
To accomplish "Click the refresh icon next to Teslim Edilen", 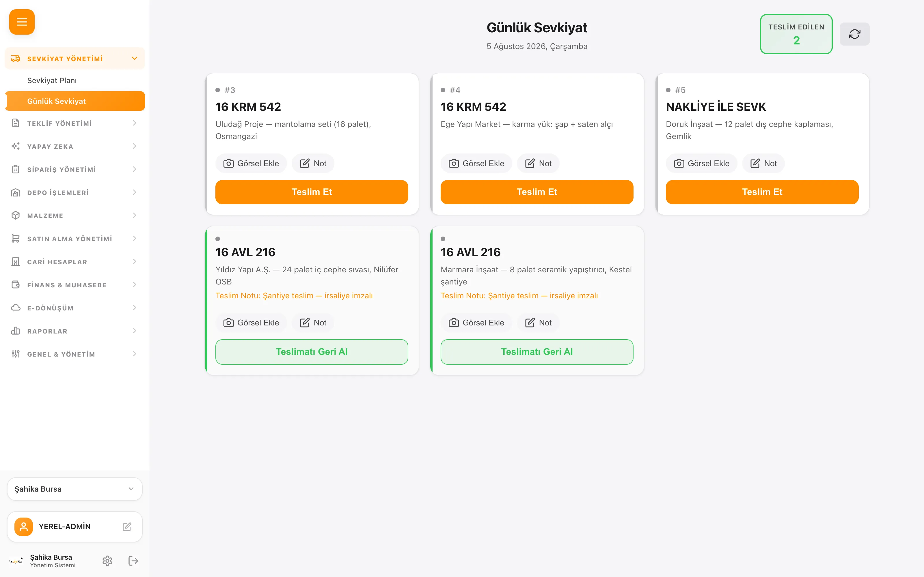I will [x=854, y=34].
